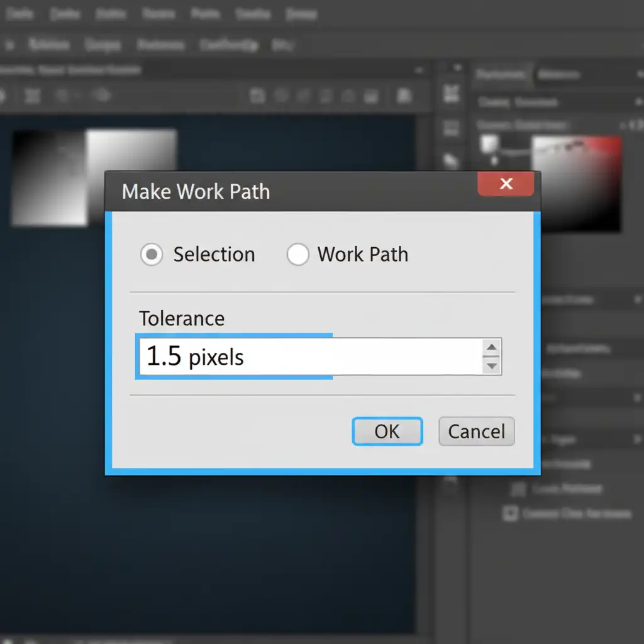Pick a color in the red gradient field
Screen dimensions: 644x644
(575, 182)
